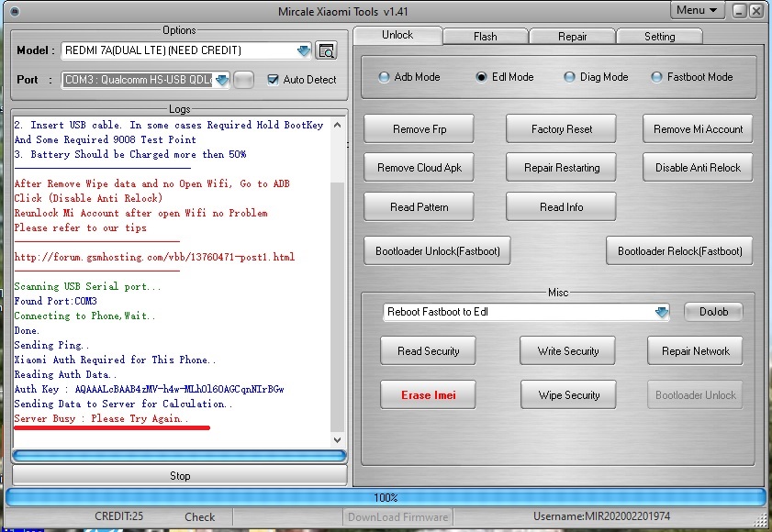Expand the Model dropdown list
The width and height of the screenshot is (772, 532).
[x=304, y=50]
